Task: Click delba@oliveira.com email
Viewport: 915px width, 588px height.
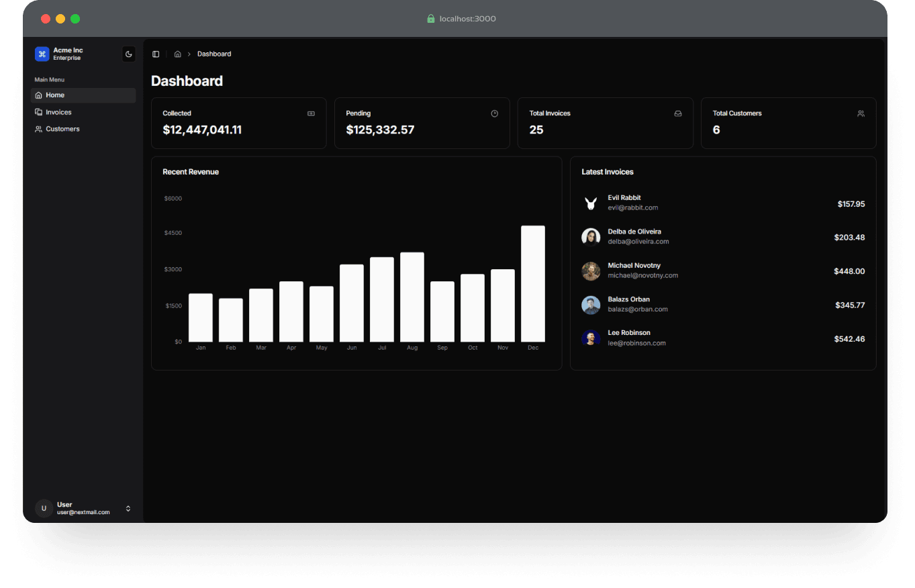Action: [x=638, y=242]
